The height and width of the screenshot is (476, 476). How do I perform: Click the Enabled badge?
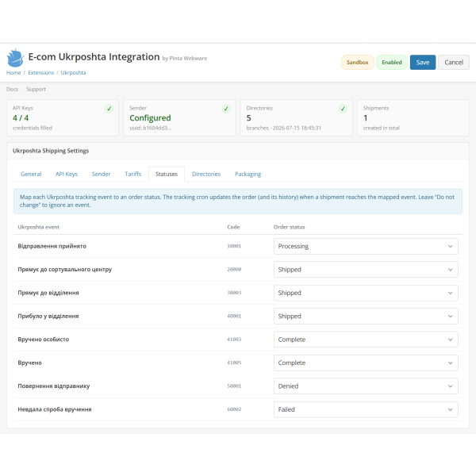[392, 62]
